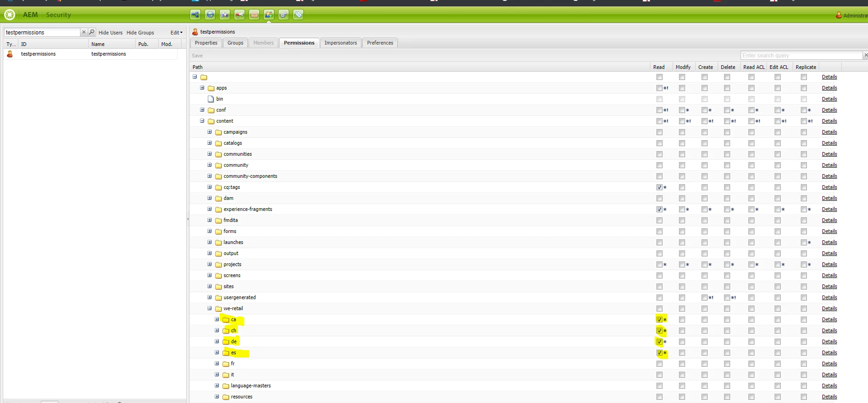Click the content folder icon
The width and height of the screenshot is (868, 403).
pyautogui.click(x=211, y=121)
